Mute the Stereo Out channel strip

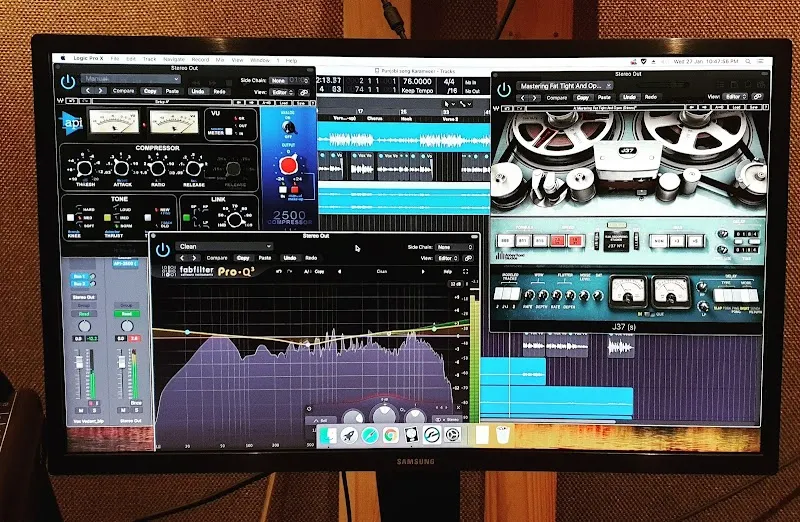pos(123,410)
